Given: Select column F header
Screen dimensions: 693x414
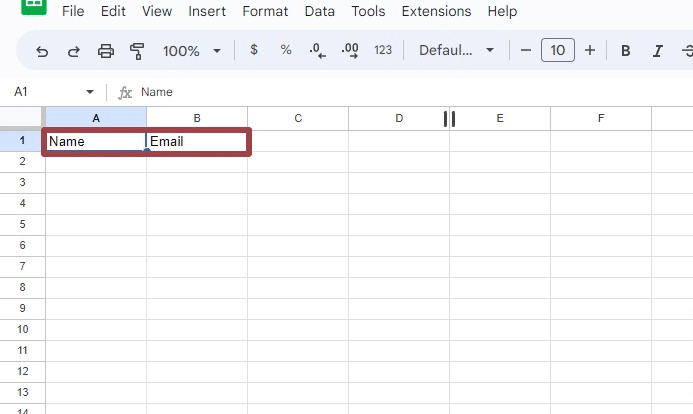Looking at the screenshot, I should point(601,118).
